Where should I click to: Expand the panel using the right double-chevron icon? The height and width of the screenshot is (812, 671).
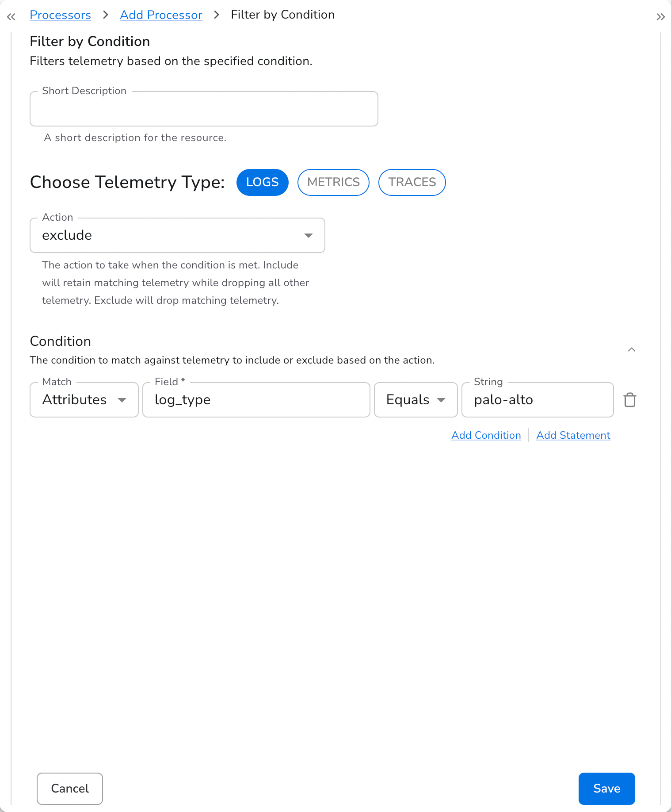click(660, 16)
